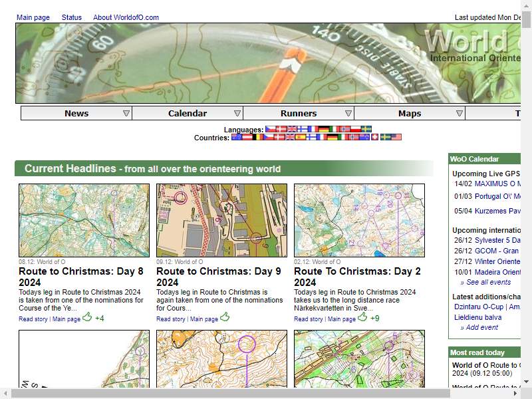
Task: Choose the Australian flag in Countries row
Action: 237,137
